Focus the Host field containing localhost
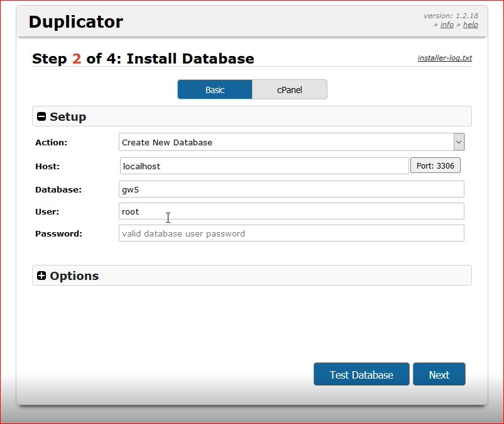The width and height of the screenshot is (504, 424). coord(264,166)
